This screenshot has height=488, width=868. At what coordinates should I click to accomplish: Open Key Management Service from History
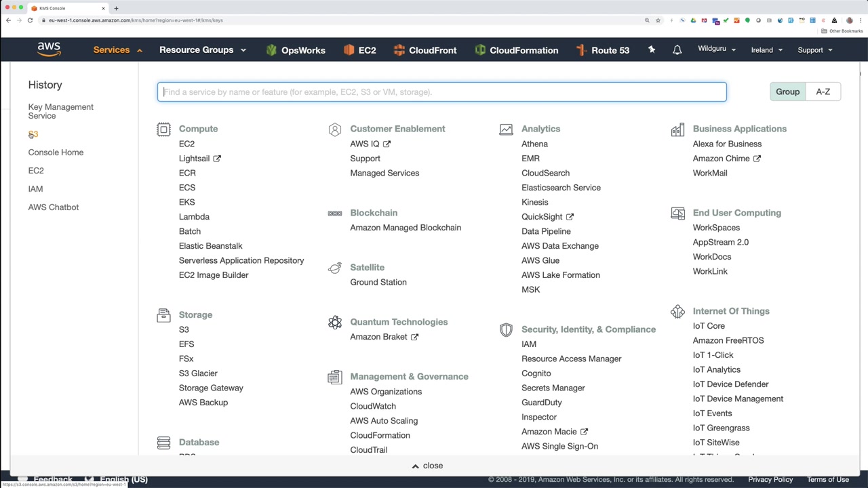click(x=60, y=111)
